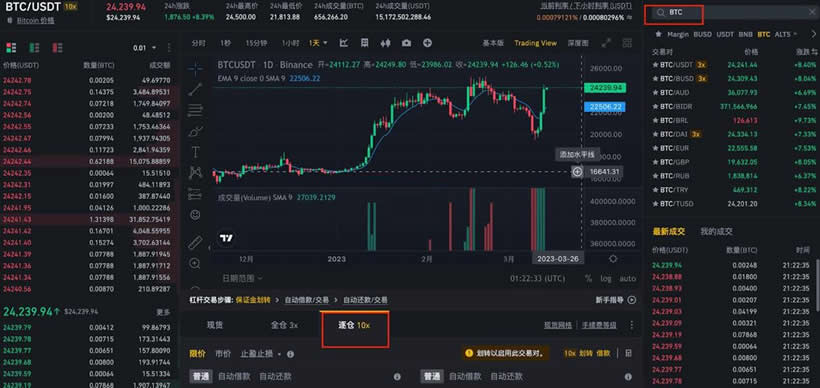Toggle price change column sorting
The width and height of the screenshot is (820, 388).
(807, 52)
